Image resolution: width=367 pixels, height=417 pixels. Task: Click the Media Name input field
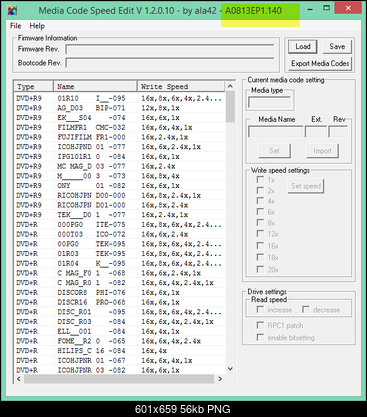pyautogui.click(x=275, y=131)
